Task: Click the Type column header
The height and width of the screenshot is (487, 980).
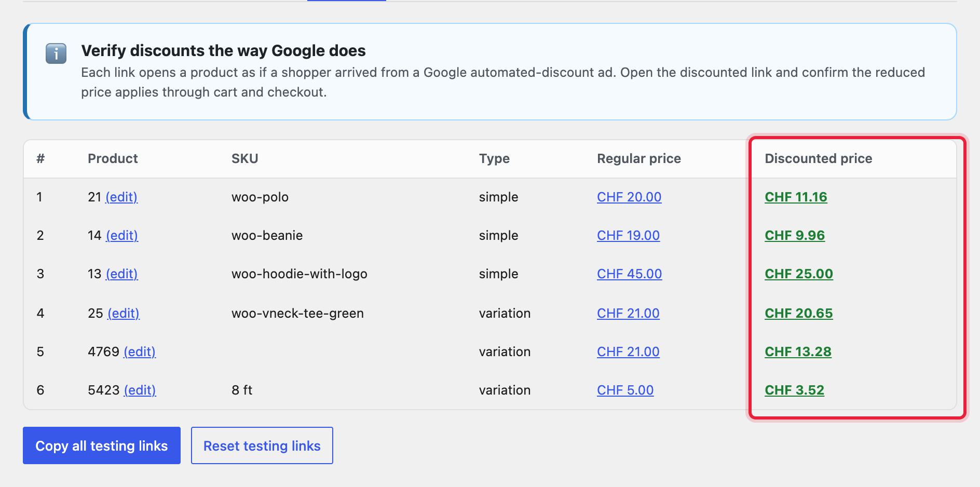Action: click(494, 159)
